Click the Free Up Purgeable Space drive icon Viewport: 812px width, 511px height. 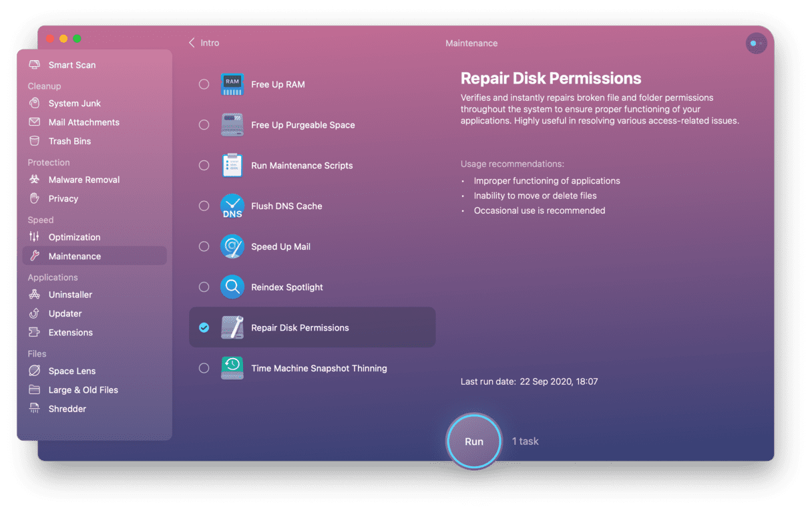(x=232, y=125)
